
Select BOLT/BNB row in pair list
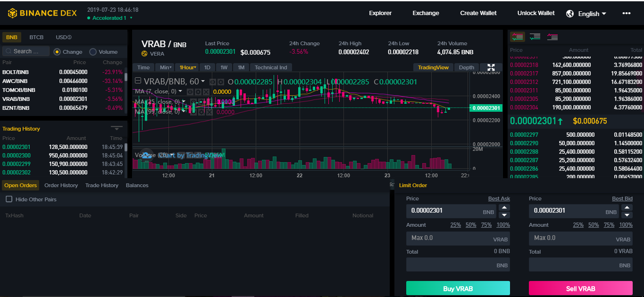62,72
